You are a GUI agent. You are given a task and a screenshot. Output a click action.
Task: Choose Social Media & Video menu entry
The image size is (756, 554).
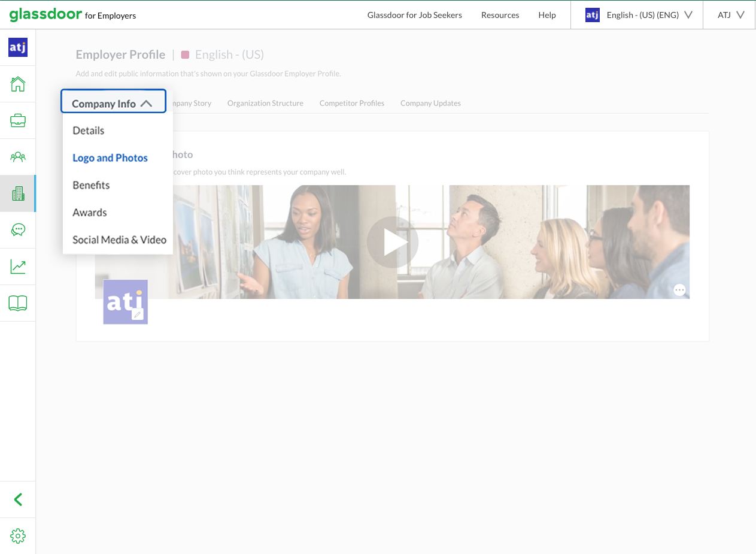coord(119,240)
